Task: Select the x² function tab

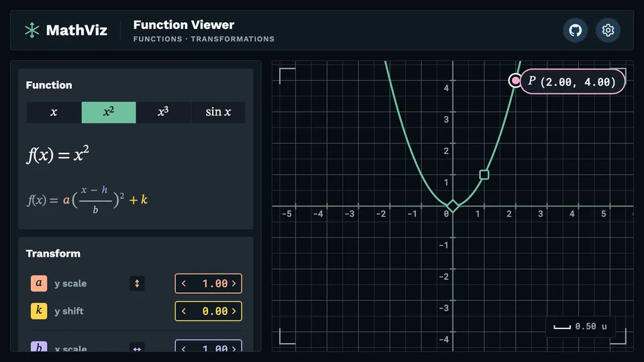Action: coord(109,112)
